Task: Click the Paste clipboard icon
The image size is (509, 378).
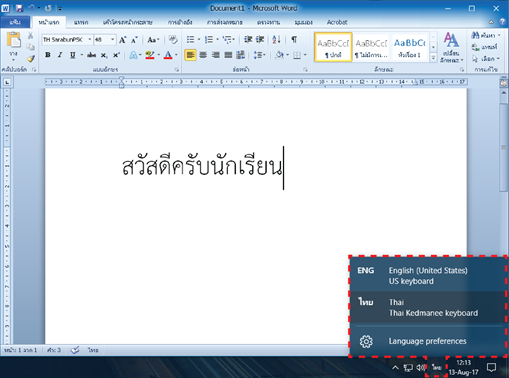Action: (14, 40)
